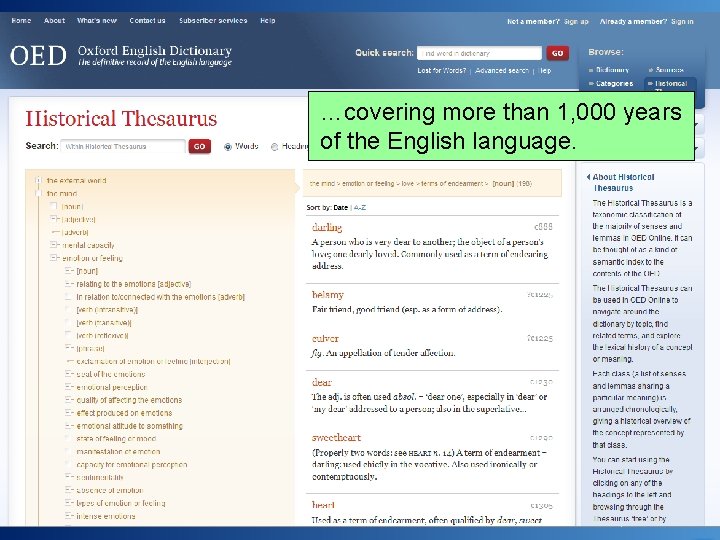The width and height of the screenshot is (720, 540).
Task: Expand the [adjective] node under the mind
Action: point(55,219)
